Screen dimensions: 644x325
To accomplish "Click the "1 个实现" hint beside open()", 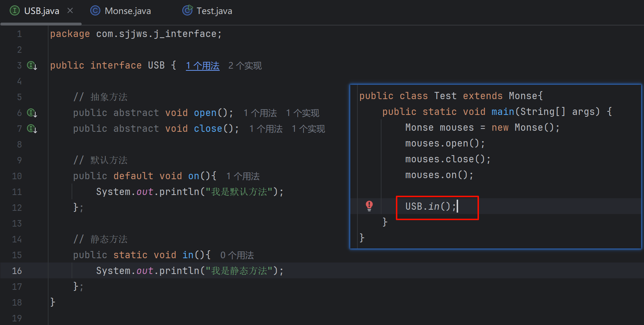I will [x=302, y=113].
